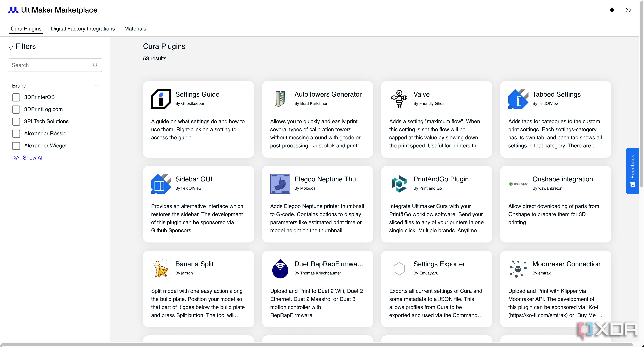
Task: Click the Duet RepRapFirmware wifi-drop icon
Action: tap(280, 269)
